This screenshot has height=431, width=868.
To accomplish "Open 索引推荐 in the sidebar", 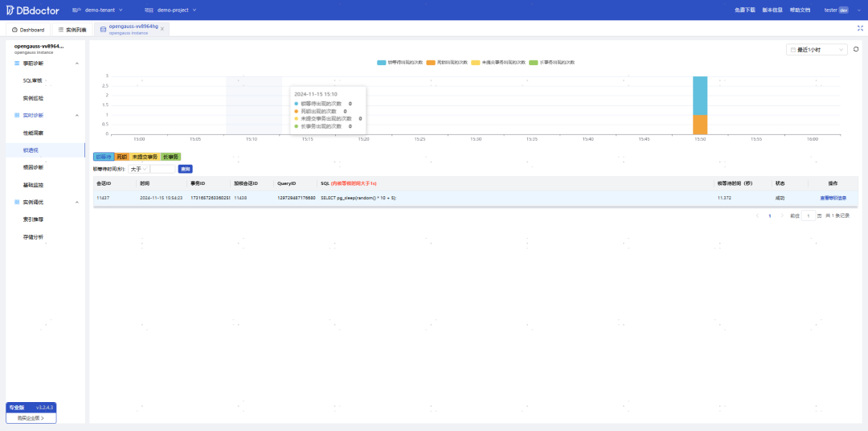I will 33,220.
